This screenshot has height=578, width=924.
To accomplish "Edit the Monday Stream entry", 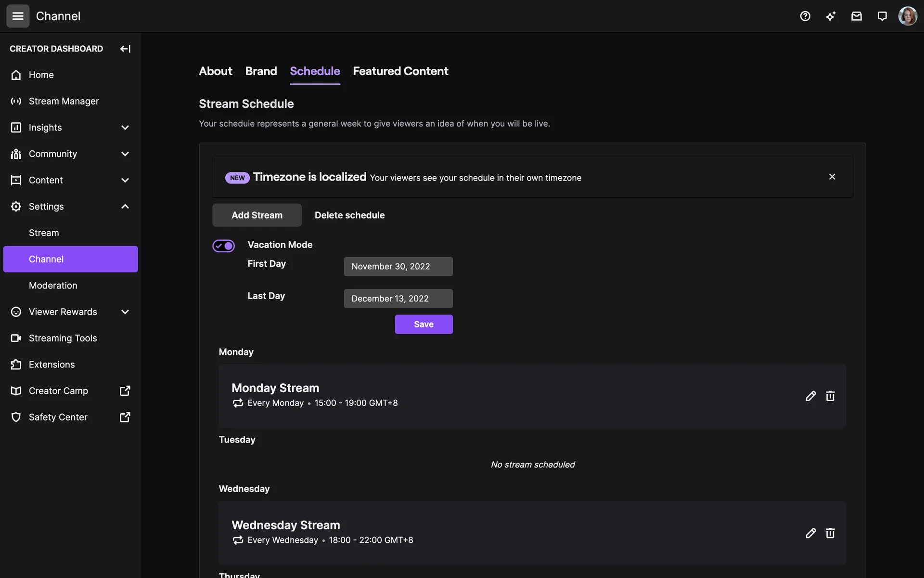I will [810, 396].
